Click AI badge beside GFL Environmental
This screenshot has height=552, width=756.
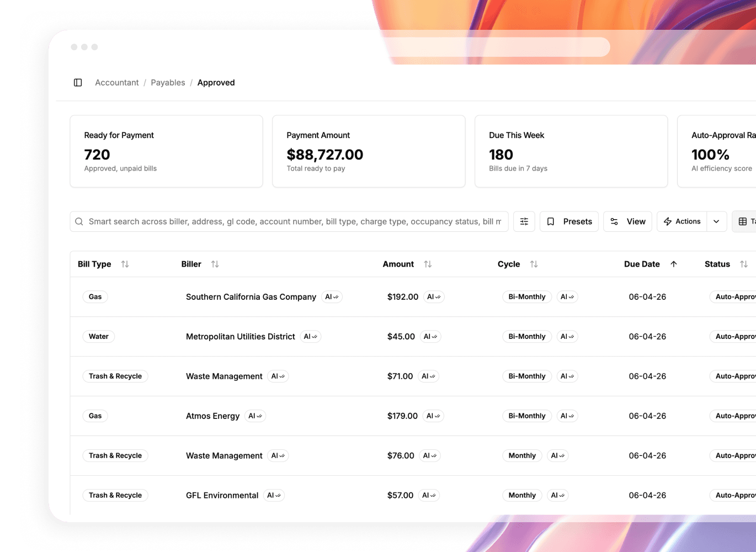pyautogui.click(x=274, y=496)
